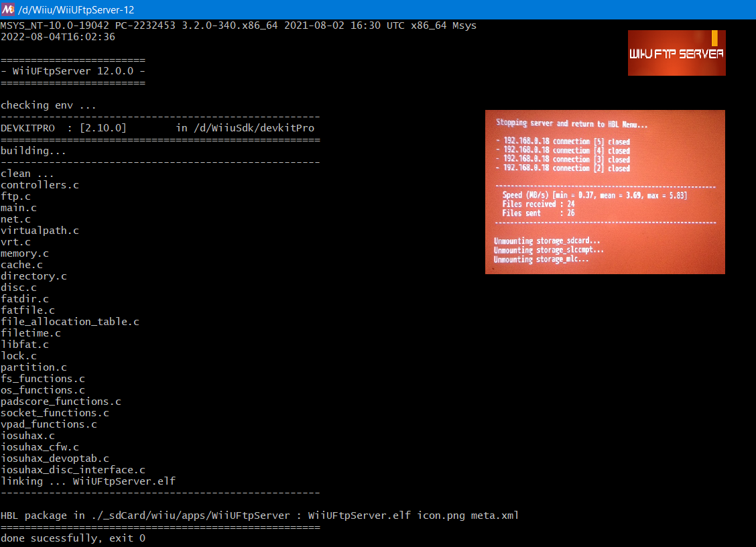Click the 'clean ...' line
The height and width of the screenshot is (547, 756).
[x=27, y=174]
